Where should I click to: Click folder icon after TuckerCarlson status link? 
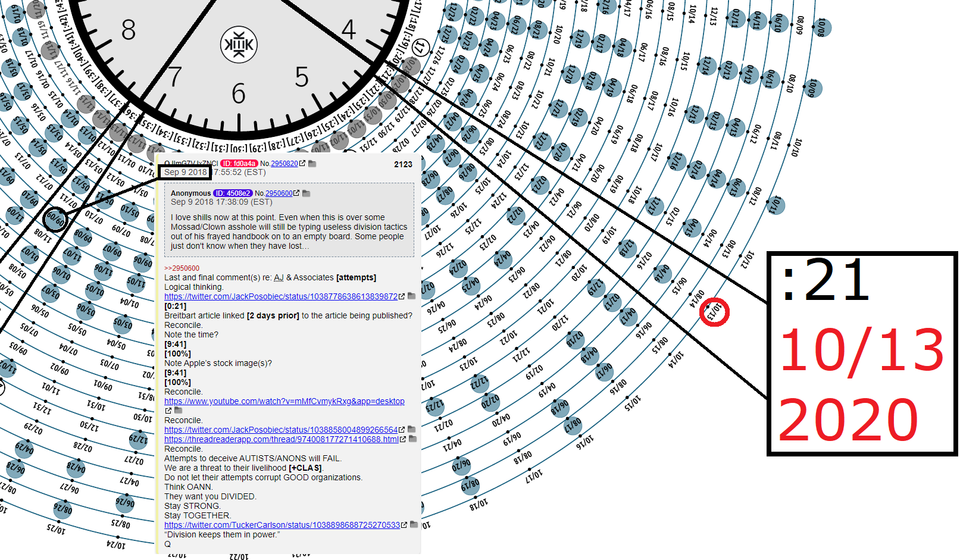click(x=414, y=525)
